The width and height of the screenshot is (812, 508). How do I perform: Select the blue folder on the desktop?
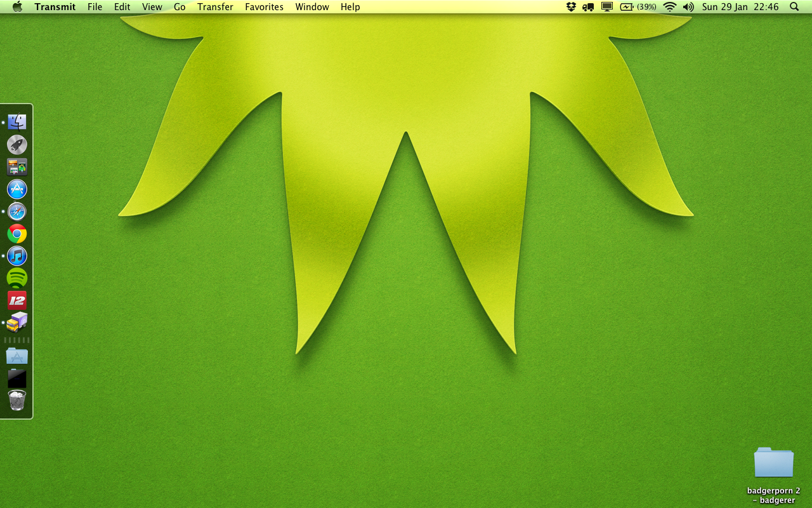point(773,462)
